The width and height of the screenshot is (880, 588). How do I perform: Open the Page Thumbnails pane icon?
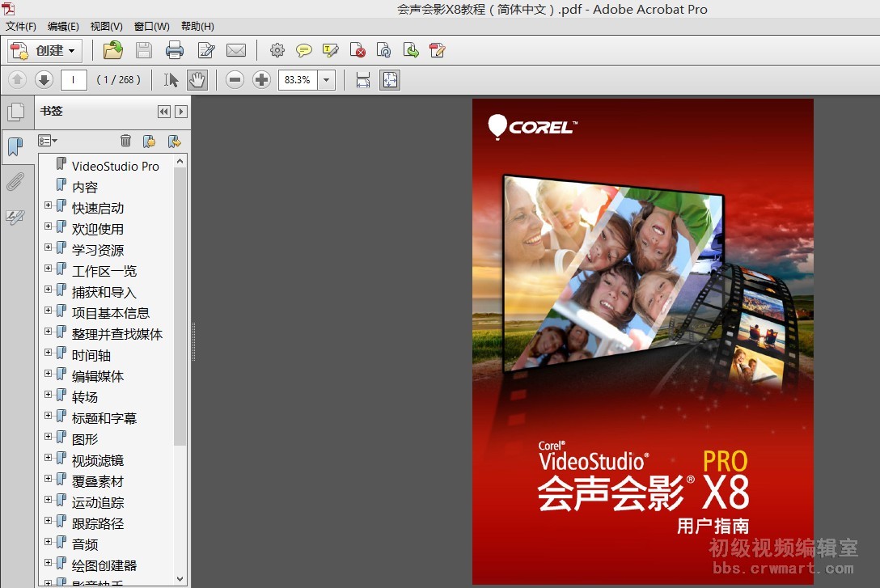coord(15,112)
